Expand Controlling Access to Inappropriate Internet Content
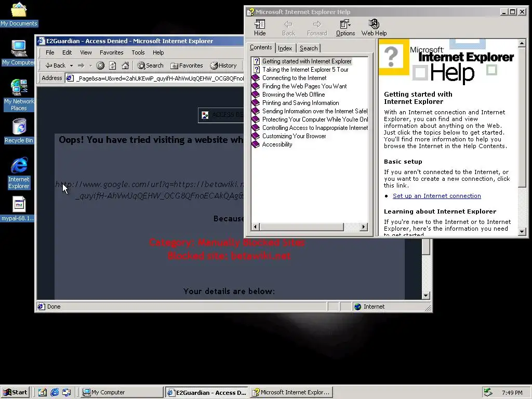Image resolution: width=532 pixels, height=399 pixels. [314, 128]
